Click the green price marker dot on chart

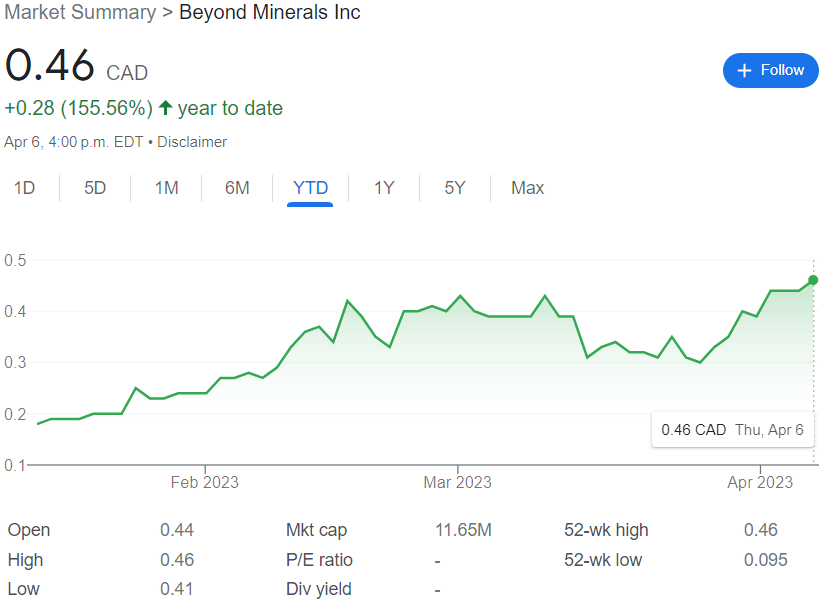(813, 280)
